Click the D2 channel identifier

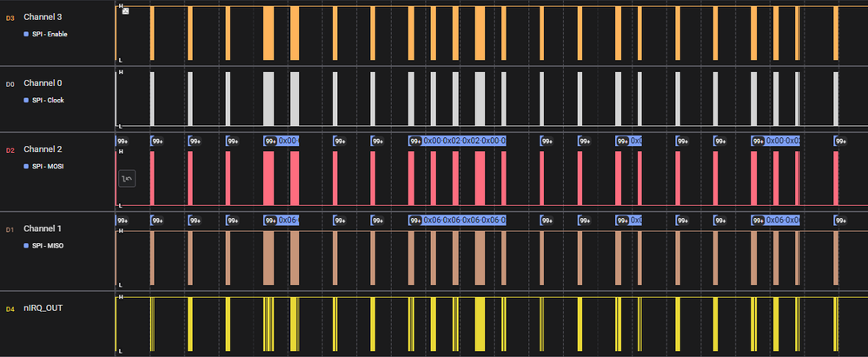coord(10,150)
